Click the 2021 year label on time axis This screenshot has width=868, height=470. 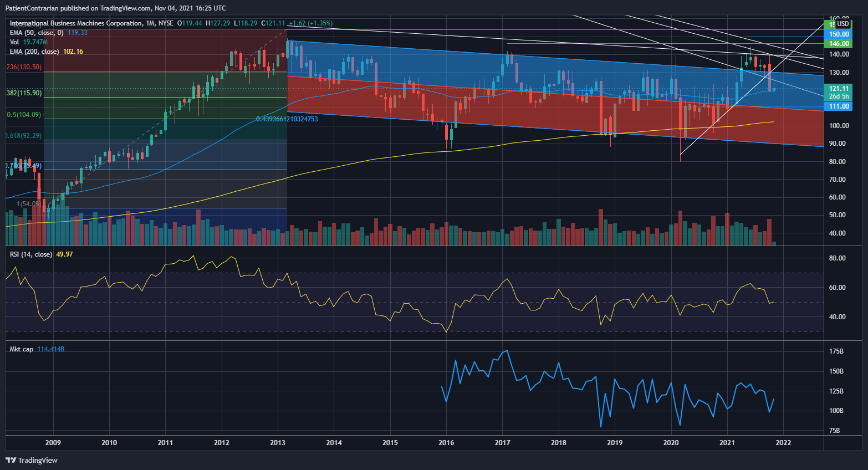coord(727,443)
